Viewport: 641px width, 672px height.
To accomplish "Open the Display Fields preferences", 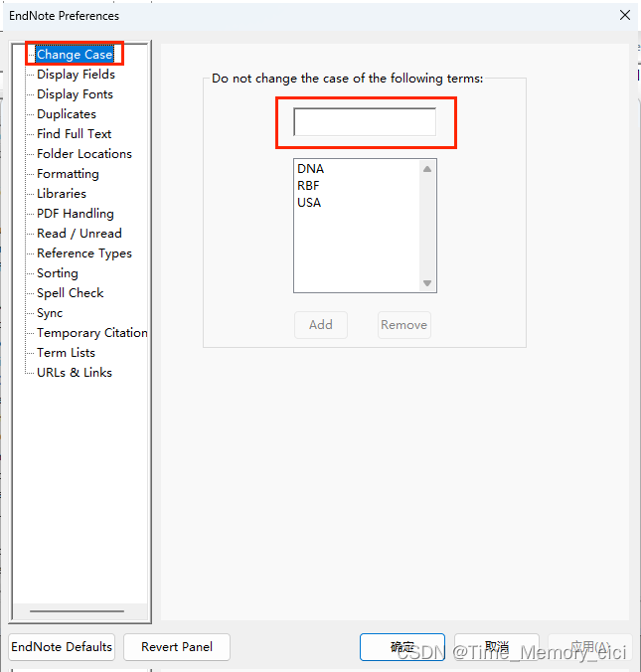I will click(x=76, y=75).
